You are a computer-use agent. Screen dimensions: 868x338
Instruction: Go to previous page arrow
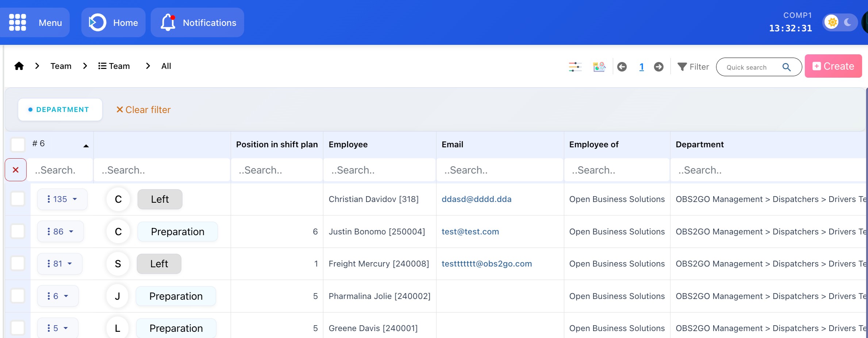tap(622, 67)
